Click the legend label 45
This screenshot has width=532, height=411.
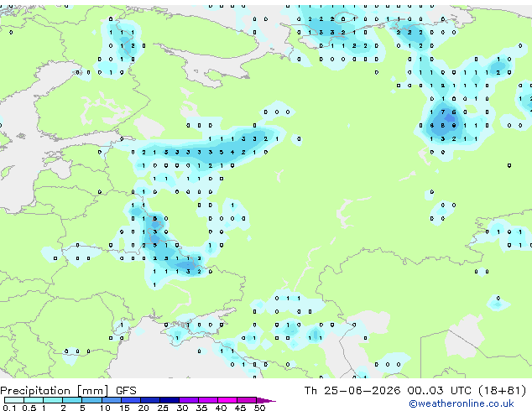240,408
